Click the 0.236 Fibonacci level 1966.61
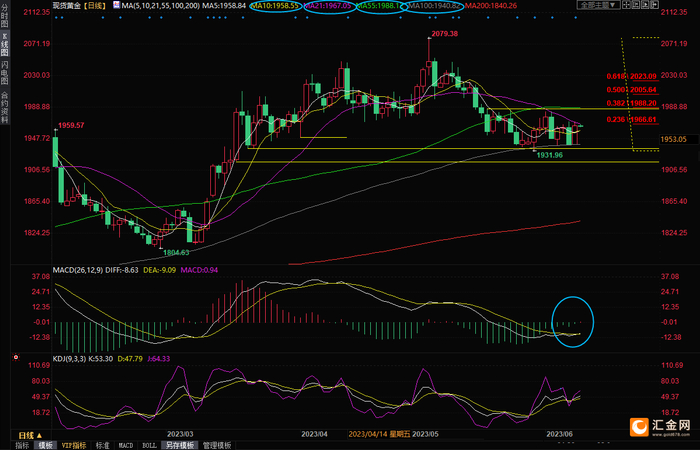Screen dimensions: 700x450 pyautogui.click(x=631, y=119)
